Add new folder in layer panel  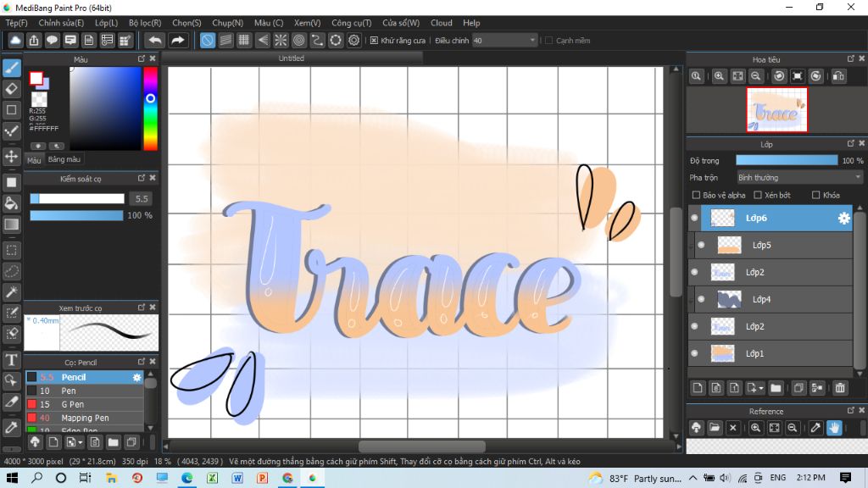point(776,388)
